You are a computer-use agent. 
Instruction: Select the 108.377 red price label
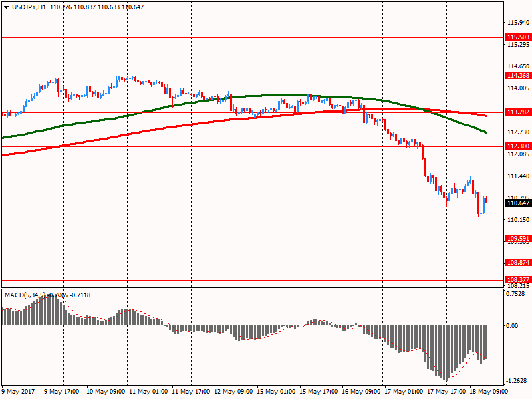pos(518,279)
